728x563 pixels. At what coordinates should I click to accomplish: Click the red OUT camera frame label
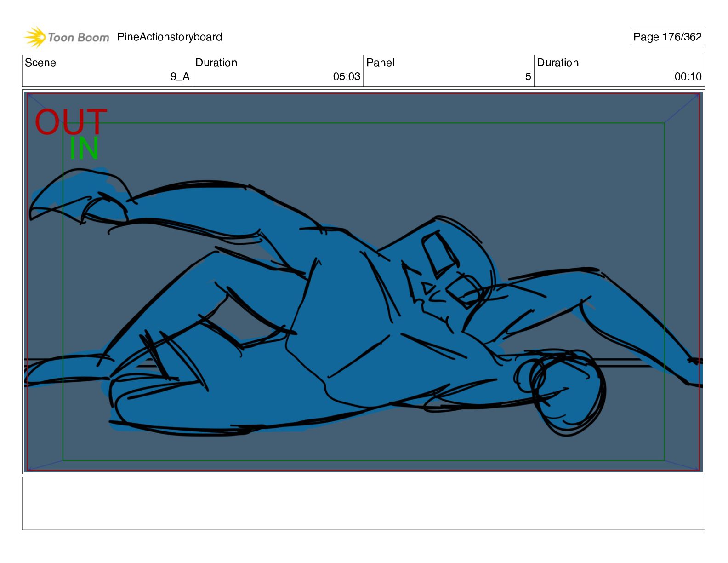[71, 121]
